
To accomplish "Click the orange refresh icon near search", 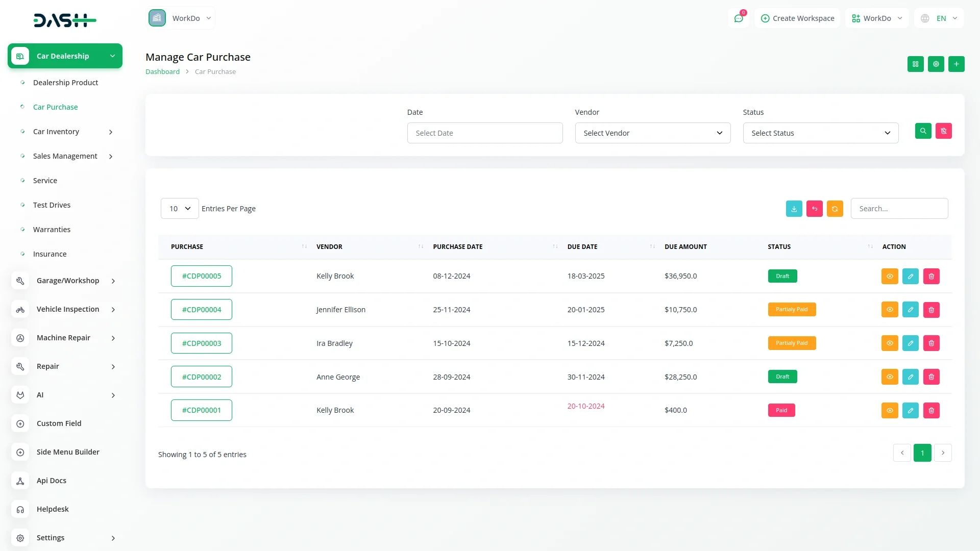I will pos(835,209).
